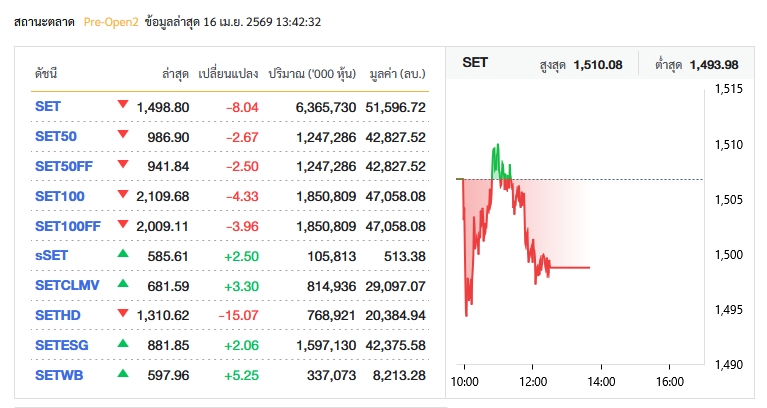Click the red down arrow beside SET50
Image resolution: width=767 pixels, height=408 pixels.
click(x=123, y=136)
